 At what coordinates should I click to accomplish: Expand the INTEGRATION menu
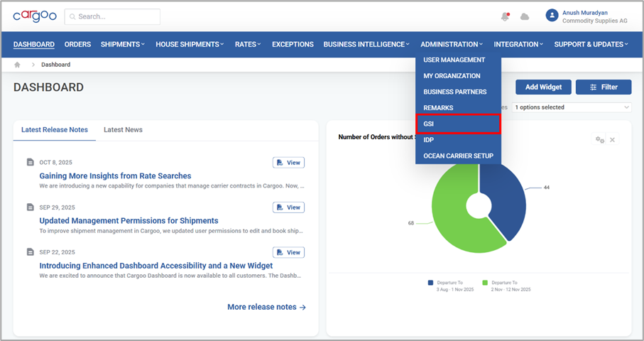pyautogui.click(x=518, y=44)
